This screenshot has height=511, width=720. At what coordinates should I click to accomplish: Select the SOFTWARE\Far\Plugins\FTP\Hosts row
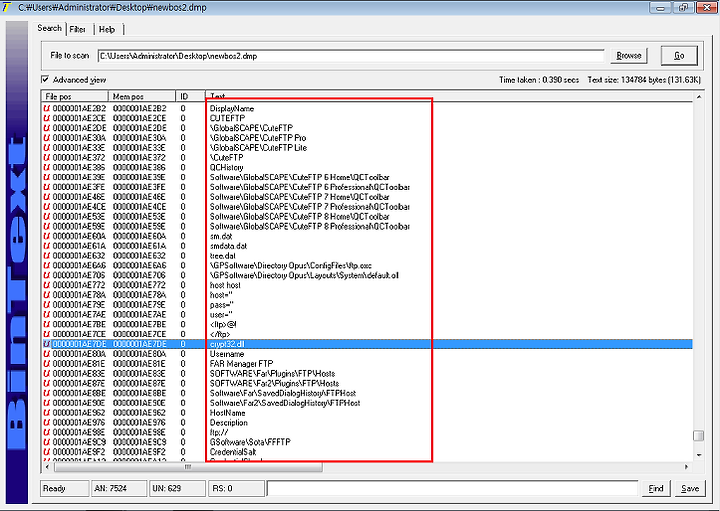(x=367, y=374)
